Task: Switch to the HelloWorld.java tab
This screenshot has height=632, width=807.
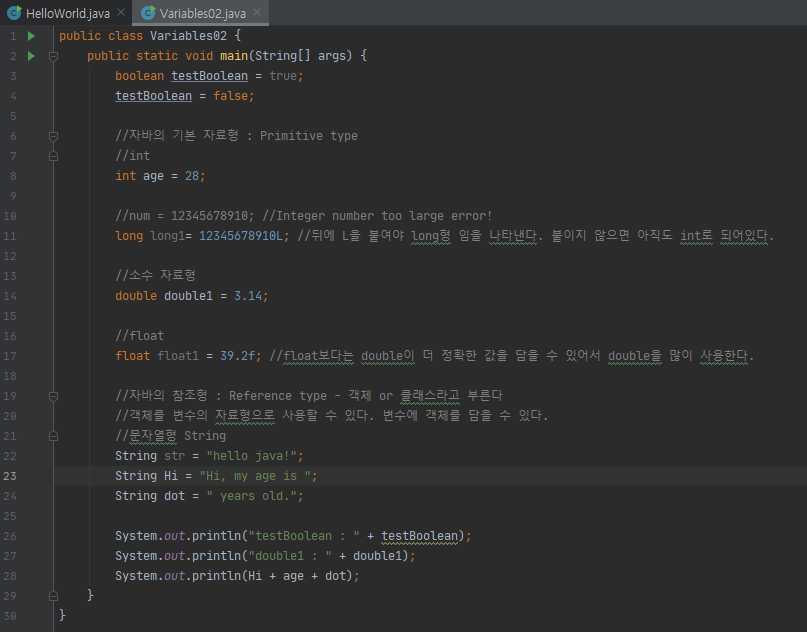Action: tap(67, 13)
